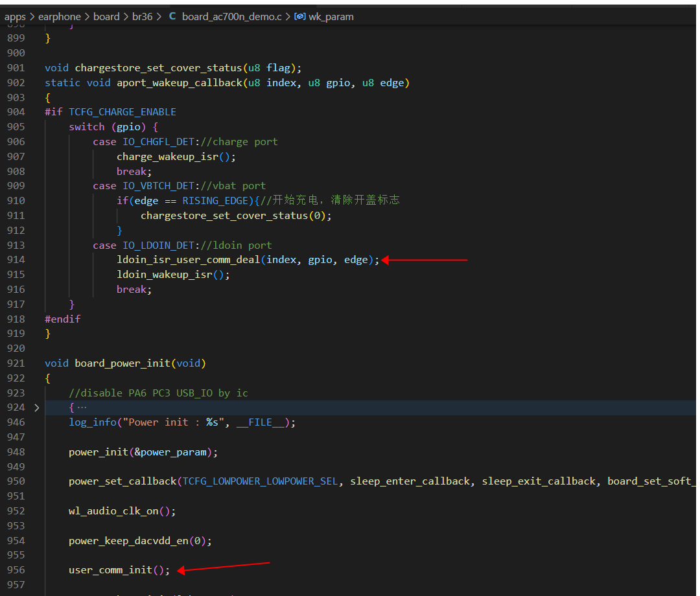Open the apps breadcrumb segment
This screenshot has height=596, width=700.
(x=15, y=17)
